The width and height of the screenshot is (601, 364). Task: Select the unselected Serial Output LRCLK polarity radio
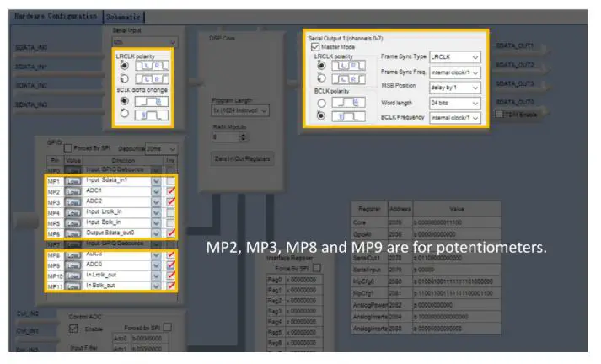click(321, 78)
